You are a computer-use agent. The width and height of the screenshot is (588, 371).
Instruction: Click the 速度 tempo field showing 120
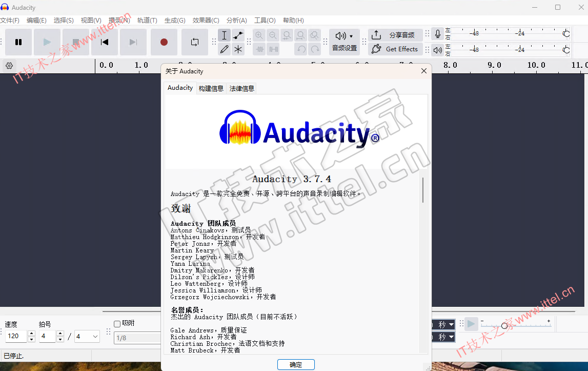16,336
